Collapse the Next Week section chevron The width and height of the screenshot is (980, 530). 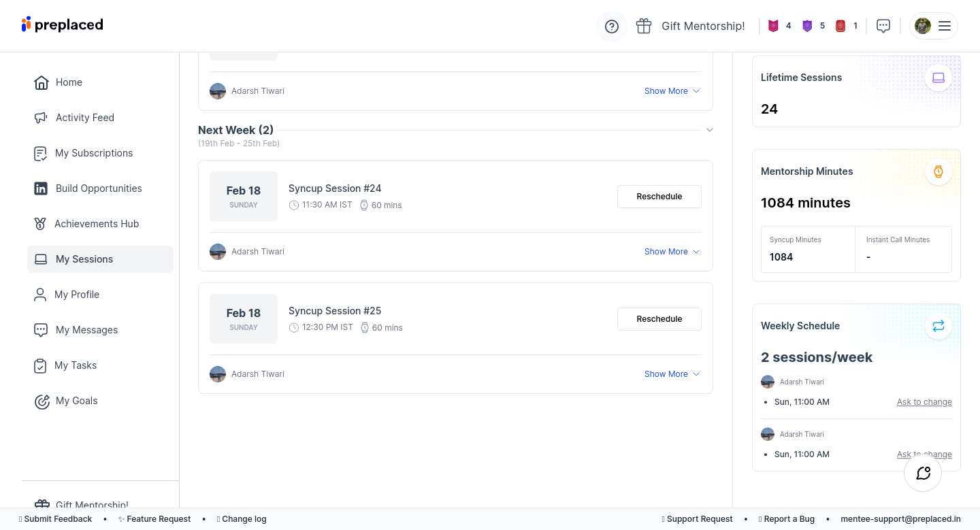[709, 130]
